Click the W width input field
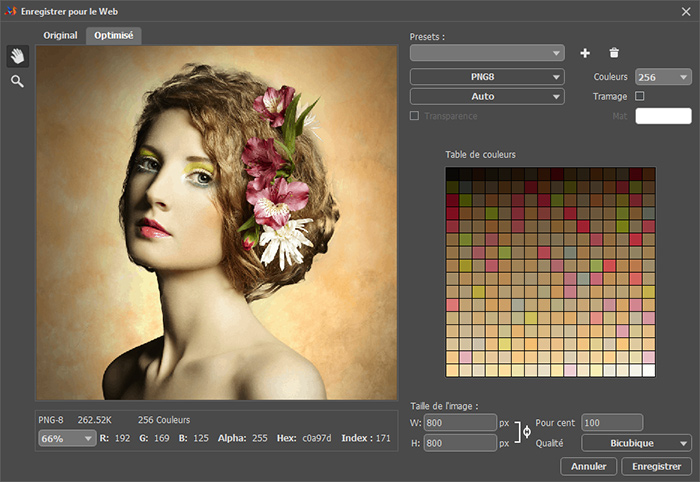Viewport: 700px width, 482px height. pos(460,423)
